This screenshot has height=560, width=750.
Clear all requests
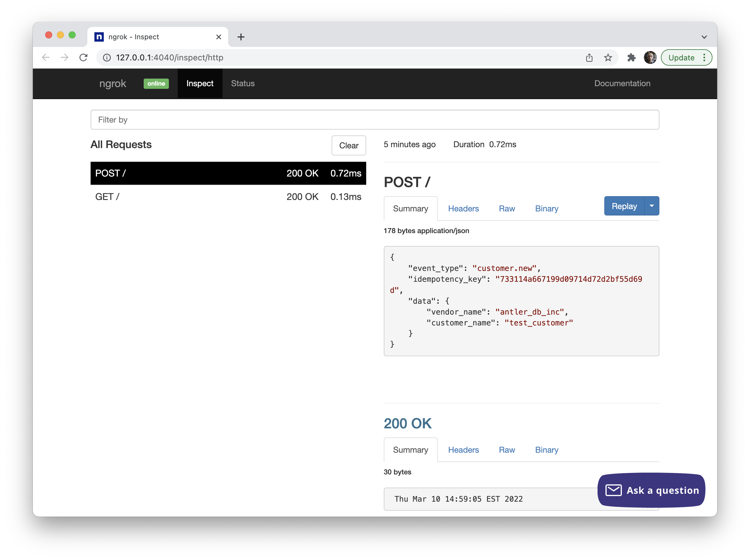point(348,145)
